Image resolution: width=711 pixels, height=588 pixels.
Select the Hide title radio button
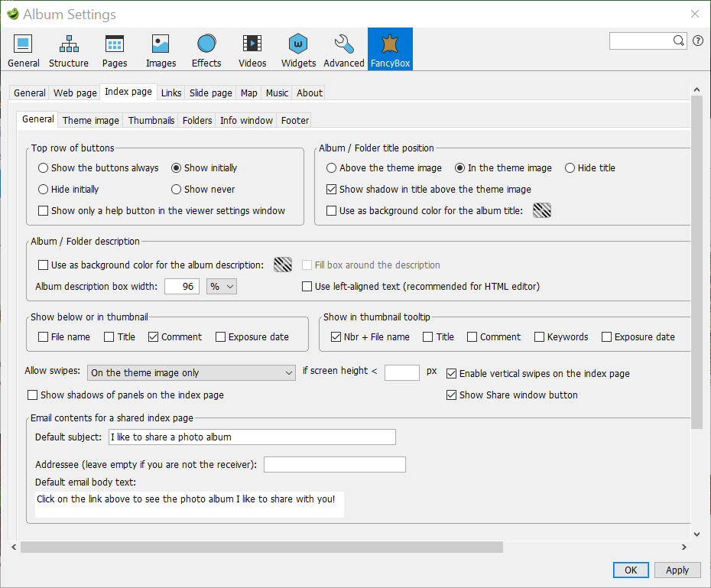570,167
